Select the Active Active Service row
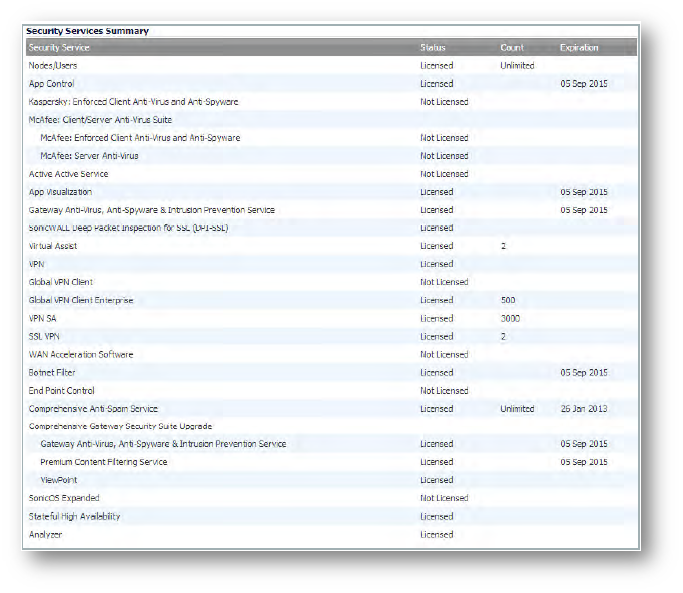The width and height of the screenshot is (683, 593). pos(68,174)
